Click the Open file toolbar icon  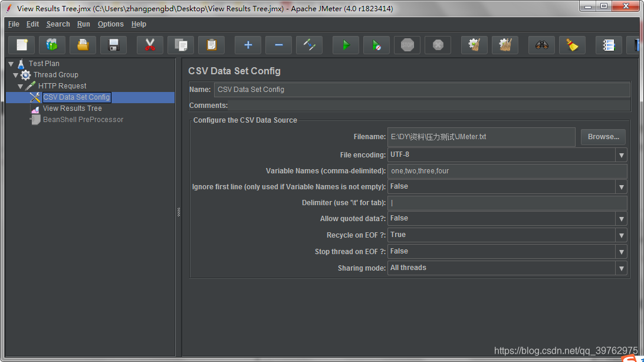(83, 45)
